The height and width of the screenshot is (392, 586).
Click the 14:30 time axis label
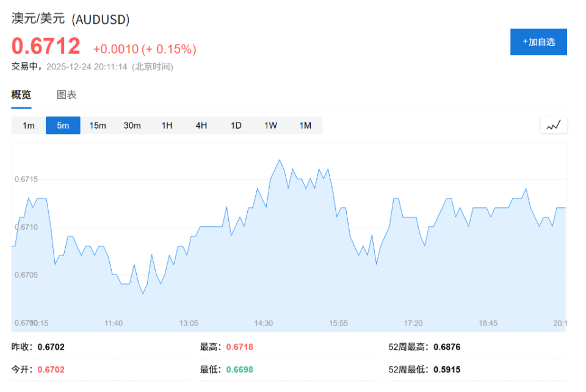pos(264,323)
